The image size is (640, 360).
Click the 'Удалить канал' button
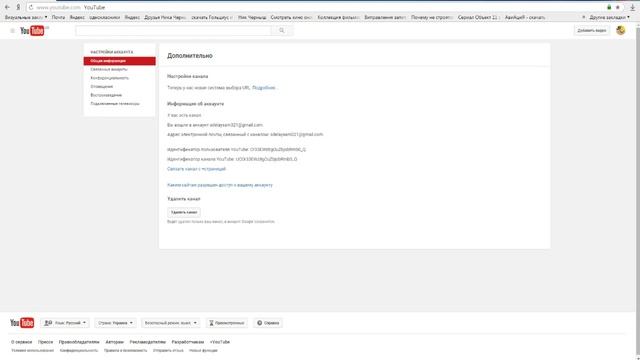[x=184, y=212]
